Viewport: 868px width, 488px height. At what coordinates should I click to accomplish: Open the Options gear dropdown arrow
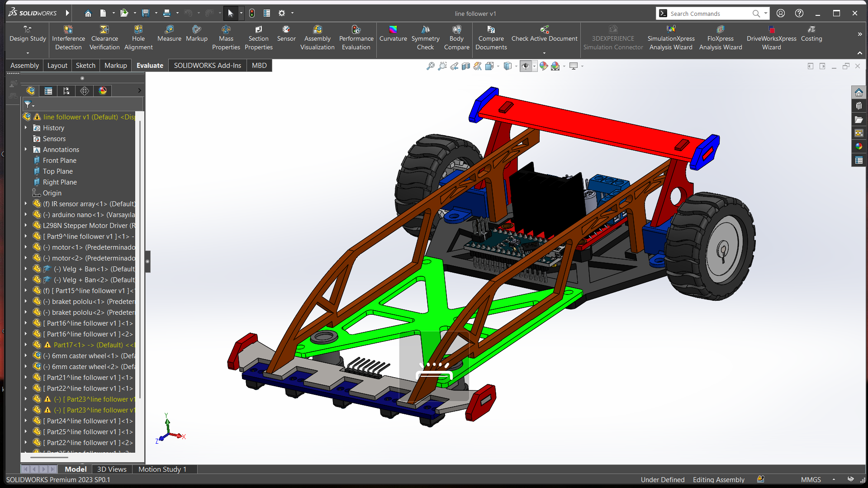[292, 13]
